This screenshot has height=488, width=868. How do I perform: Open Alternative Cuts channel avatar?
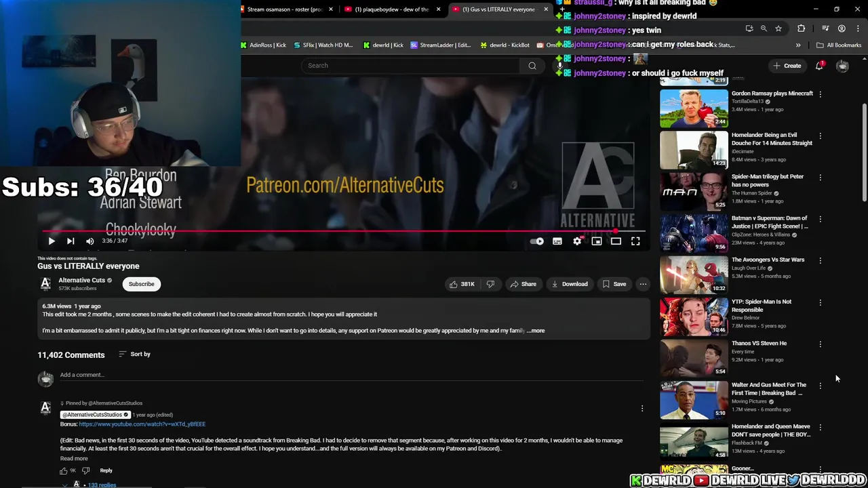(x=45, y=284)
